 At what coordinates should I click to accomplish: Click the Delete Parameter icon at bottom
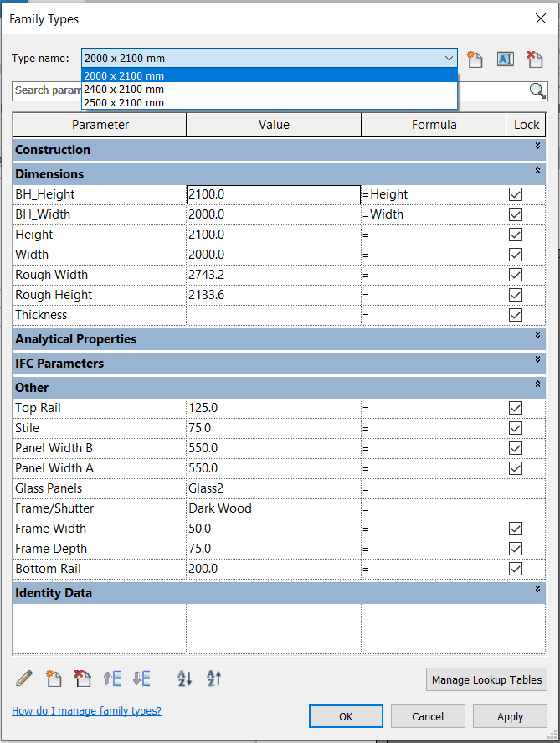83,679
